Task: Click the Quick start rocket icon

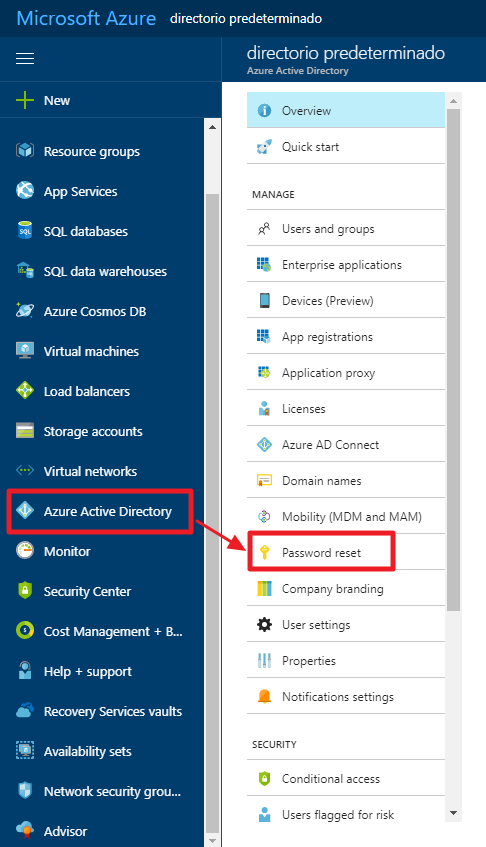Action: click(264, 146)
